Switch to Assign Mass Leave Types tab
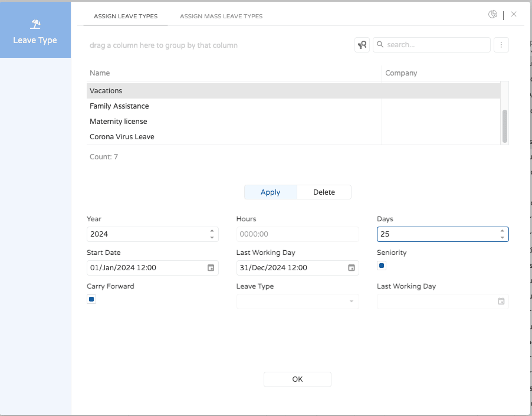532x416 pixels. (x=221, y=17)
